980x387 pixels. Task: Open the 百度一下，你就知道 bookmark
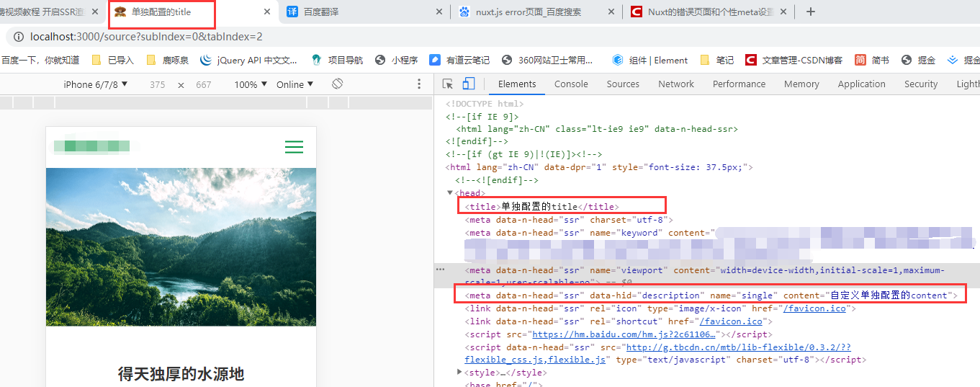[x=40, y=60]
